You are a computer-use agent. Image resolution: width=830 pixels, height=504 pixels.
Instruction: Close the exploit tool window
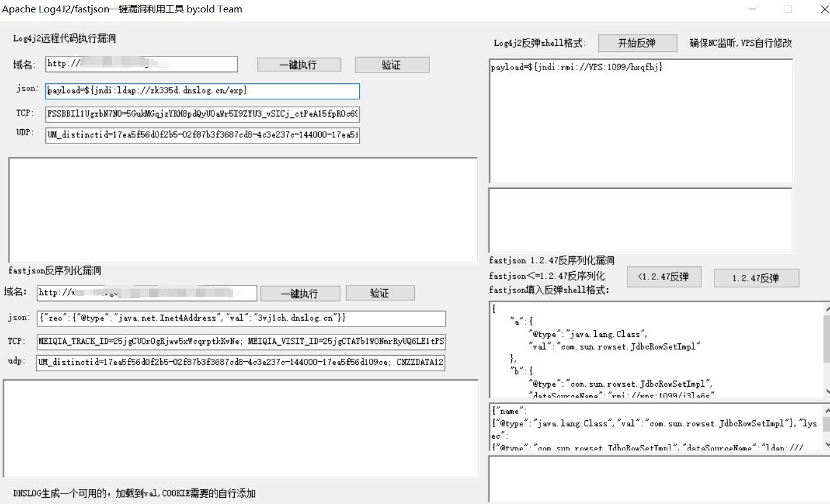824,9
